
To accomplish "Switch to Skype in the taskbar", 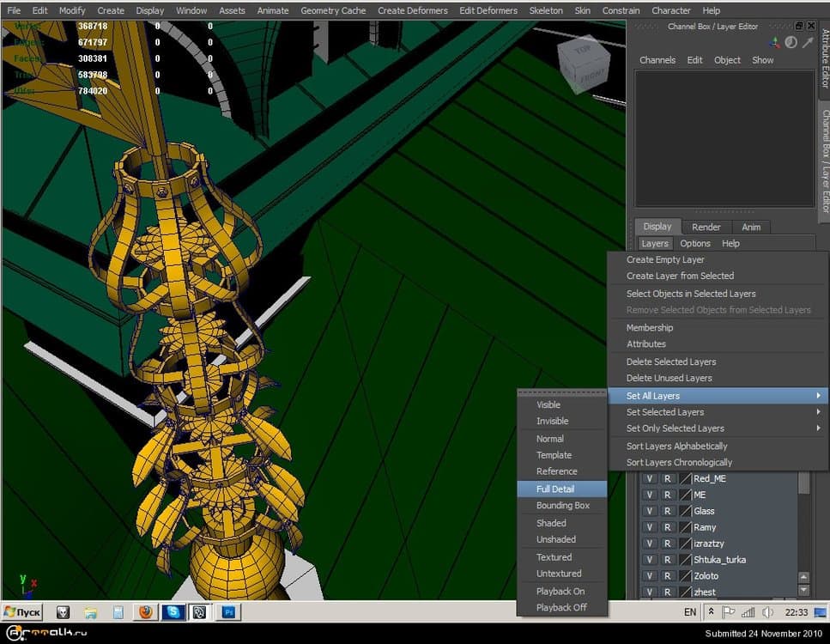I will pos(173,612).
